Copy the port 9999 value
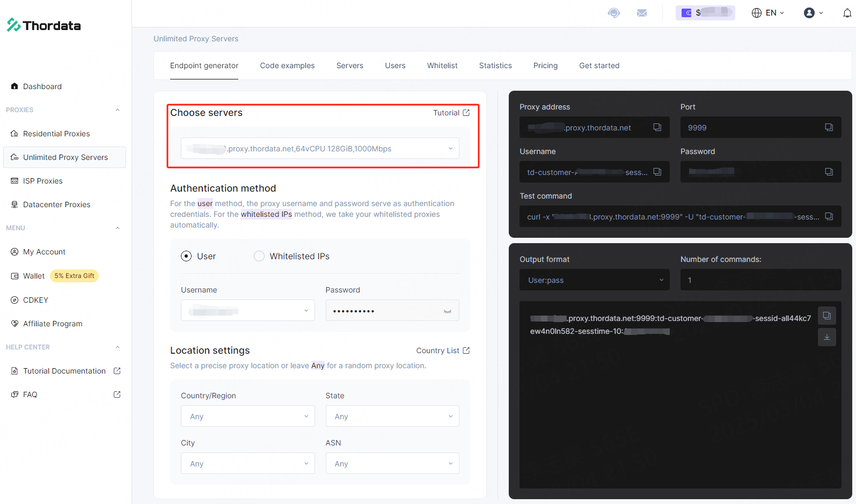The image size is (856, 504). (x=829, y=127)
